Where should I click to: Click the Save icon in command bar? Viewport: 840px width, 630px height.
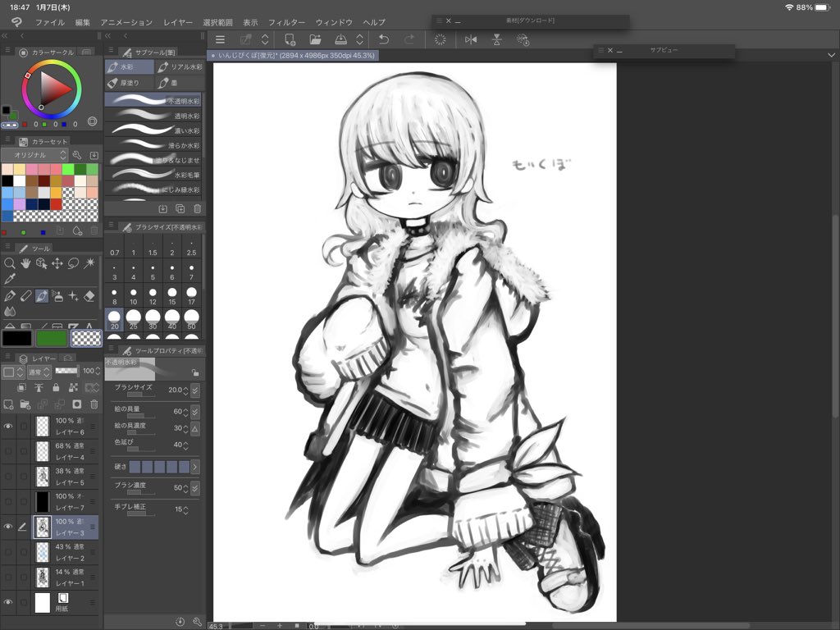340,39
